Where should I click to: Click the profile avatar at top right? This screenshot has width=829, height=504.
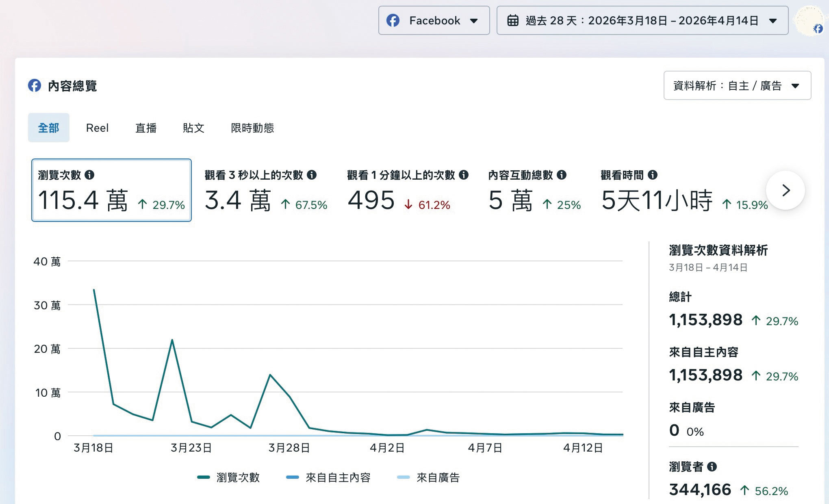tap(809, 20)
